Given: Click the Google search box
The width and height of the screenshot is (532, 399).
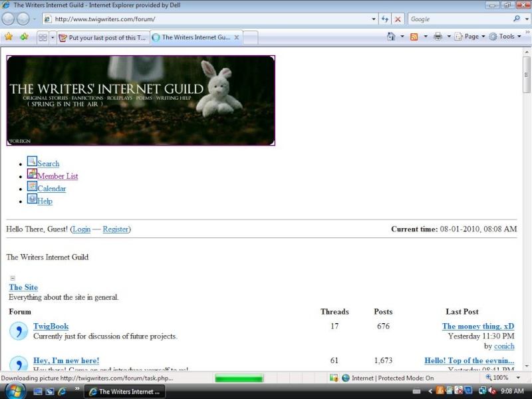Looking at the screenshot, I should coord(460,19).
